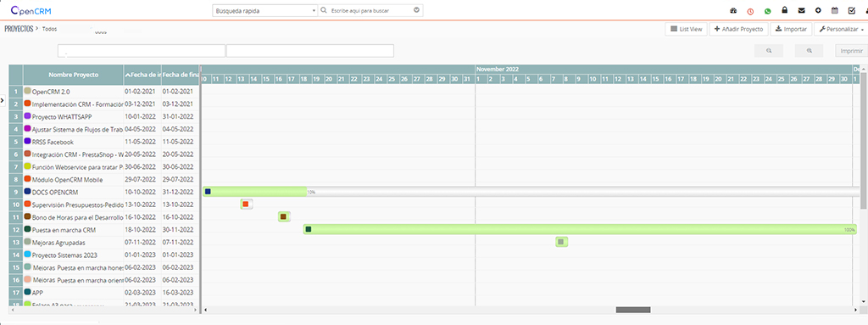
Task: Click PROYECTOS in the breadcrumb
Action: coord(19,29)
